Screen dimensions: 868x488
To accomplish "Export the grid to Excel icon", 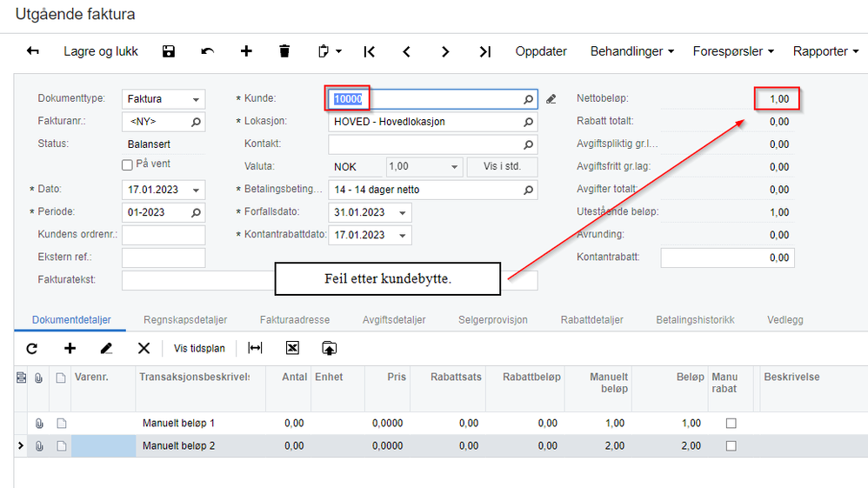I will click(292, 348).
